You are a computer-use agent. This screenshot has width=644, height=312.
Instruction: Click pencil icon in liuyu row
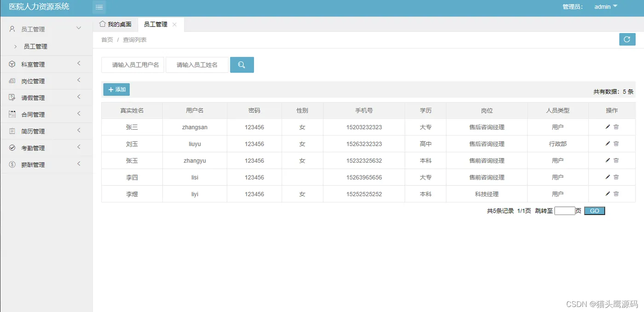[x=608, y=144]
